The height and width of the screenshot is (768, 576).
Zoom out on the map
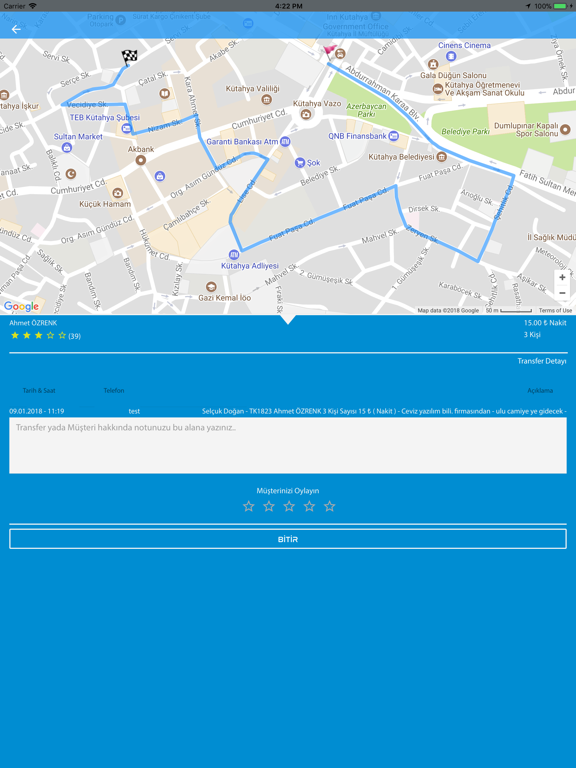tap(562, 293)
